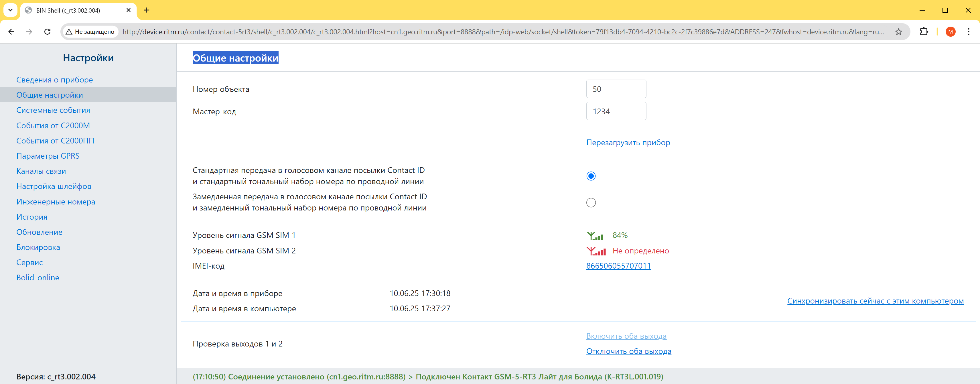
Task: Click 'Синхронизировать сейчас с этим компьютером' link
Action: pos(875,301)
